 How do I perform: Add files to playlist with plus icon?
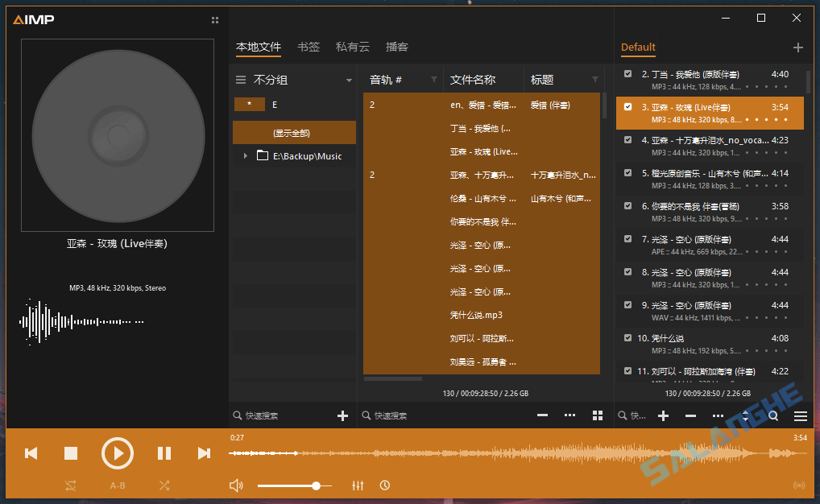coord(663,415)
